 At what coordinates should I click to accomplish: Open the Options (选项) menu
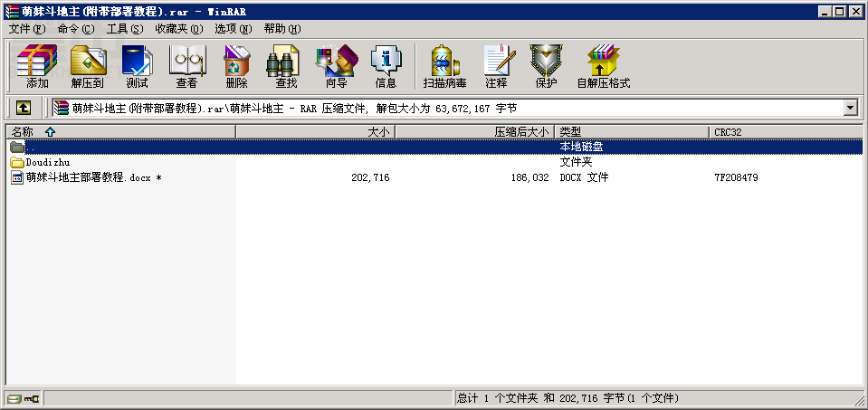[x=233, y=29]
